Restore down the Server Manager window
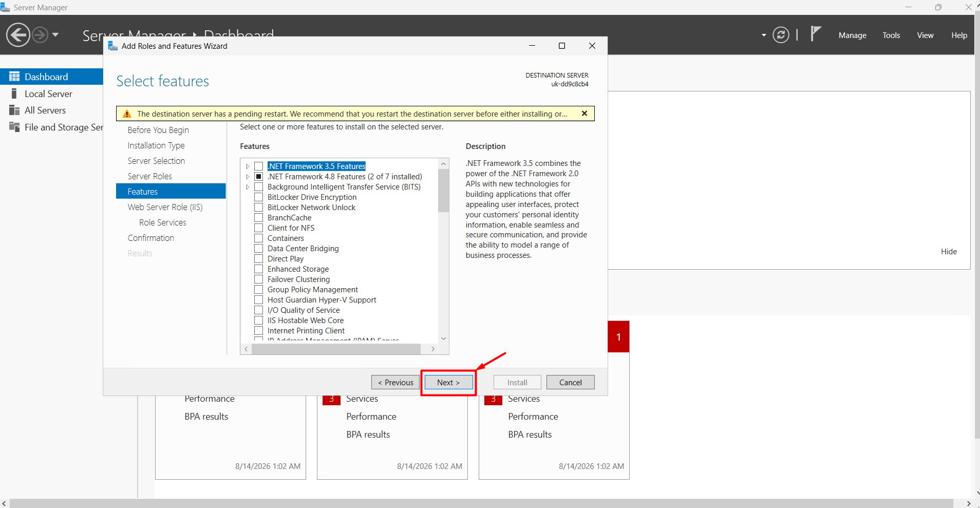 pyautogui.click(x=938, y=7)
